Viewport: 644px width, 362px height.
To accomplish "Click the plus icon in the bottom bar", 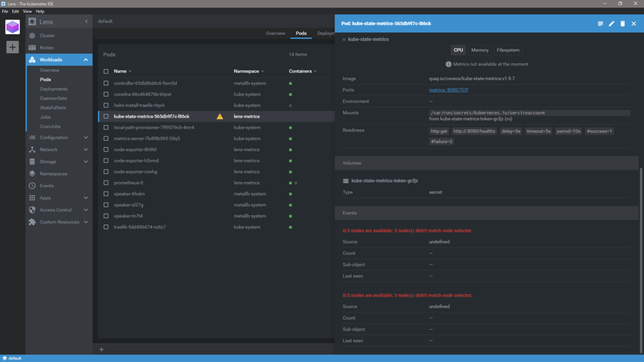I will click(x=101, y=350).
